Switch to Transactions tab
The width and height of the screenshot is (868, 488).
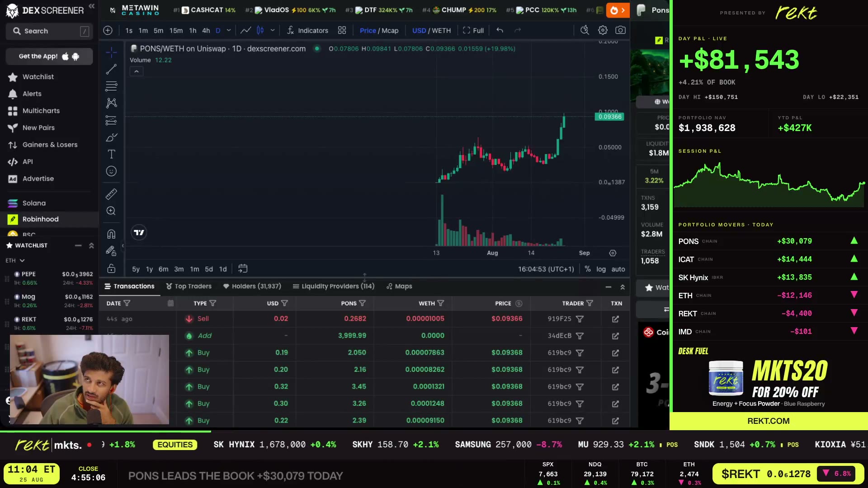(x=130, y=286)
